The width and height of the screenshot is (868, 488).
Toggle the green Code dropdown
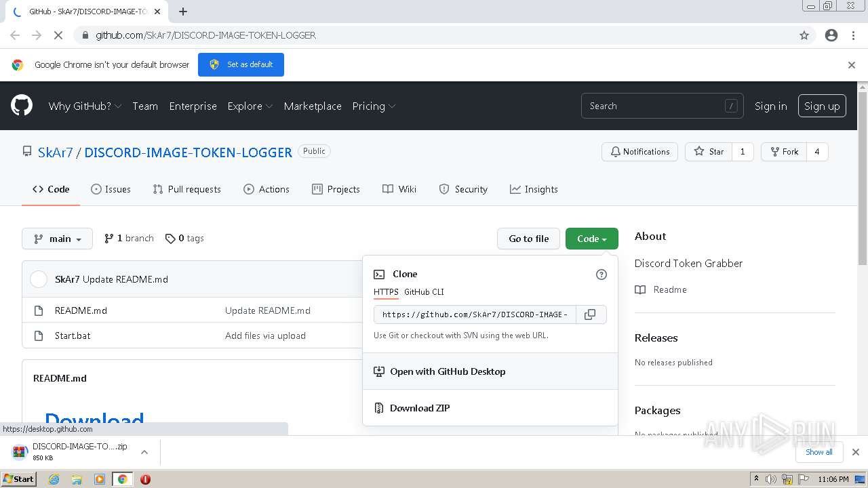(592, 239)
